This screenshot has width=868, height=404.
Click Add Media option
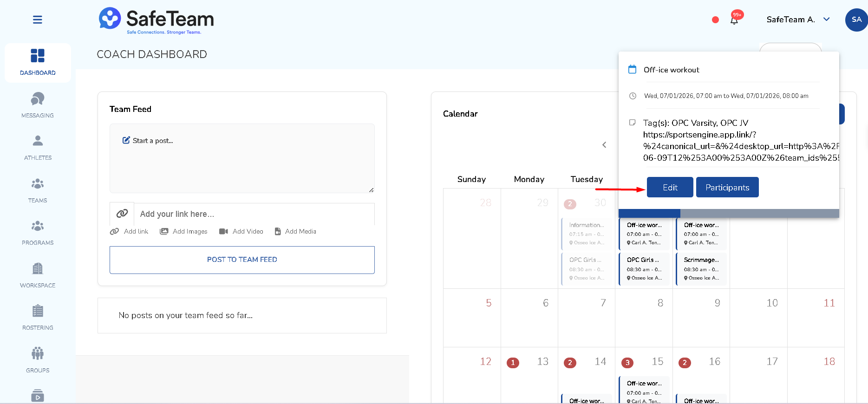point(295,231)
